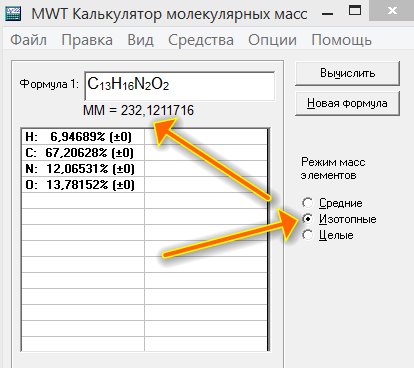Maximize the calculator window
This screenshot has width=414, height=368.
[x=355, y=11]
